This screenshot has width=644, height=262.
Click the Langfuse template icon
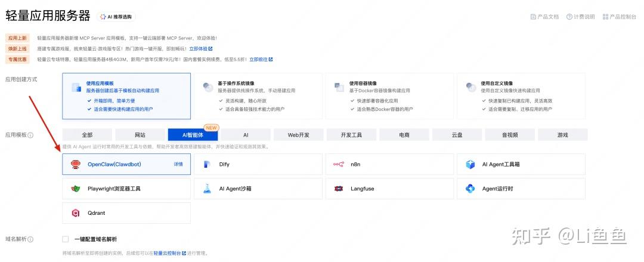(x=339, y=189)
